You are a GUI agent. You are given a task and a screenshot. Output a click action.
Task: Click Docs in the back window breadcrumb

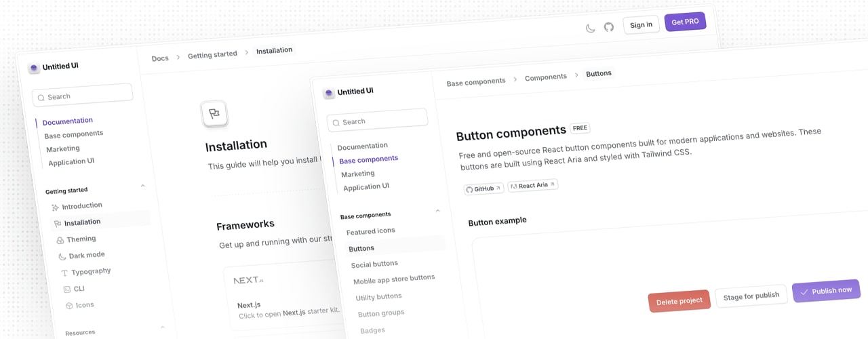[x=160, y=58]
